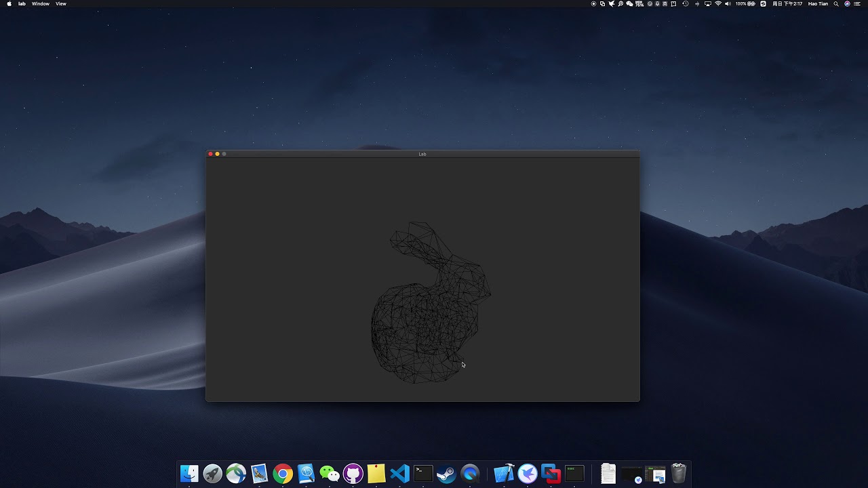Open Spotlight search in menu bar
Image resolution: width=868 pixels, height=488 pixels.
pyautogui.click(x=836, y=3)
